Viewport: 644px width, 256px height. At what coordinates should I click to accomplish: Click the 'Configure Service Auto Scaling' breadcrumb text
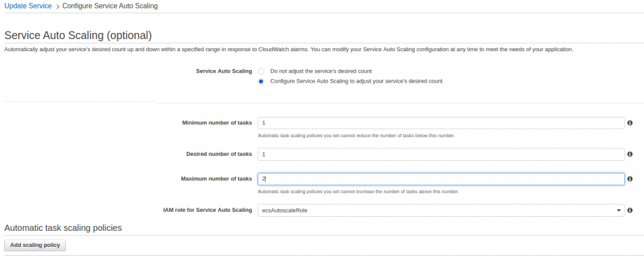pos(110,6)
